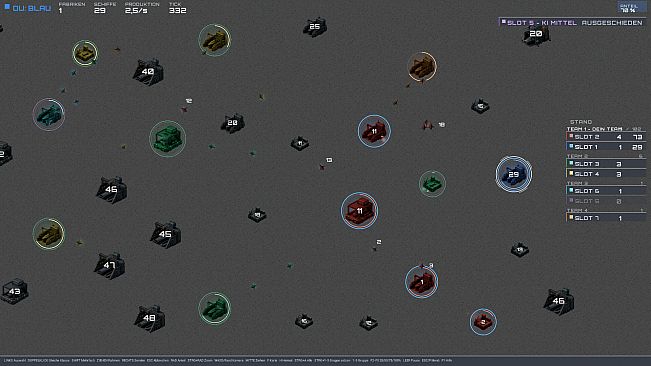
Task: Click the Fabriken counter
Action: pos(71,7)
